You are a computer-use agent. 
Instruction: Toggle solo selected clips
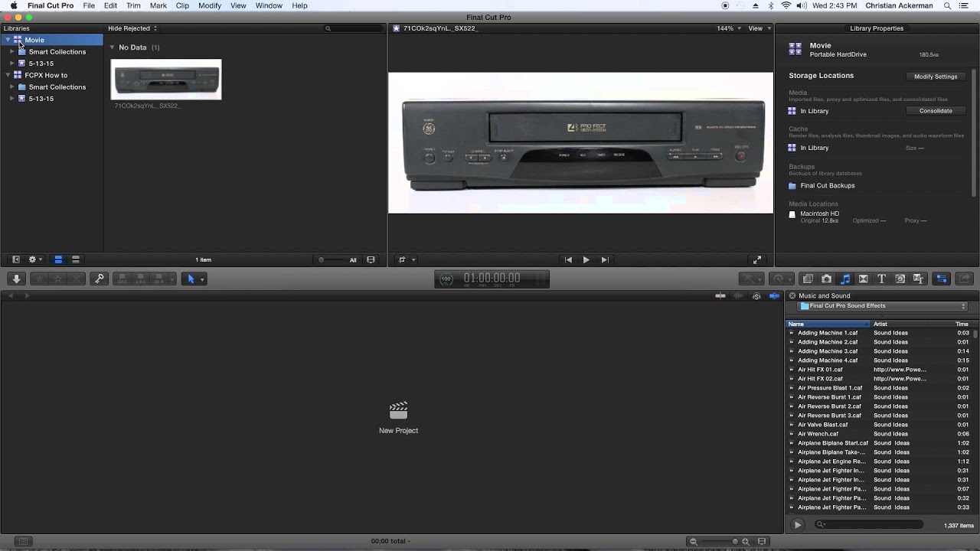[756, 296]
